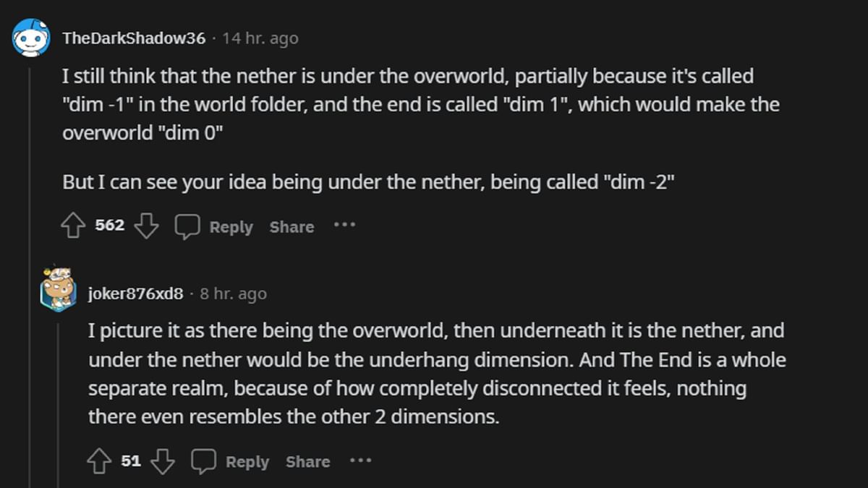Click the comment bubble icon under TheDarkShadow36's comment
This screenshot has width=868, height=488.
click(187, 226)
